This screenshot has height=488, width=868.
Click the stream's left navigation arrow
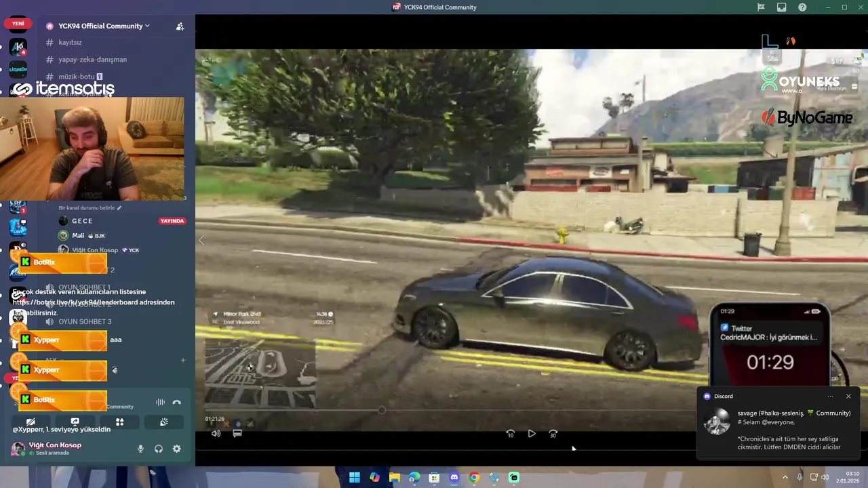click(201, 240)
